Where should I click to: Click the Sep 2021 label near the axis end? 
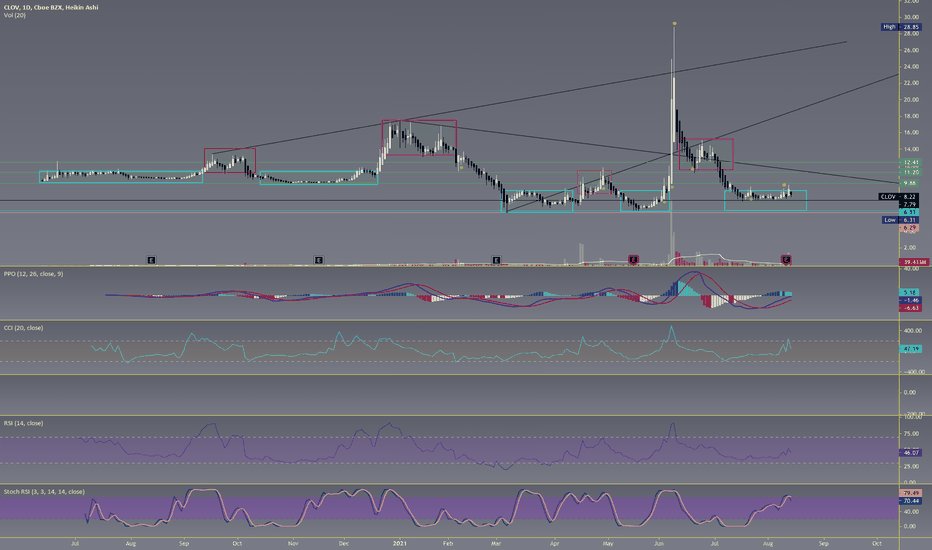[x=823, y=543]
